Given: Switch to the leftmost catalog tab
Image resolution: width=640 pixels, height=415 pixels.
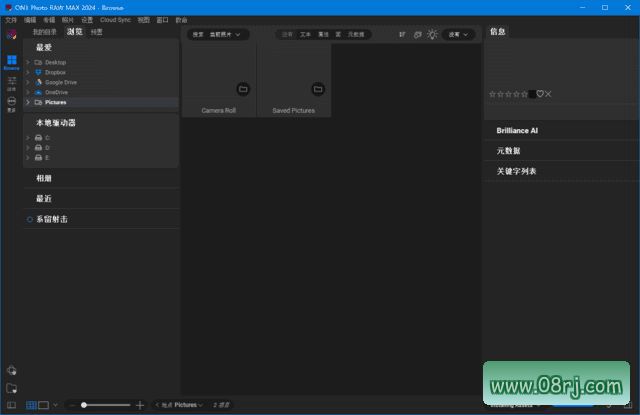Looking at the screenshot, I should click(44, 32).
